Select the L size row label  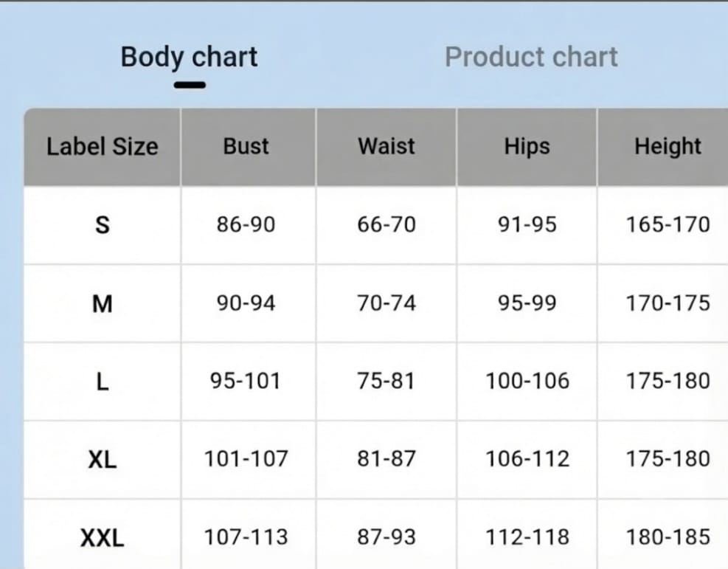pos(103,382)
